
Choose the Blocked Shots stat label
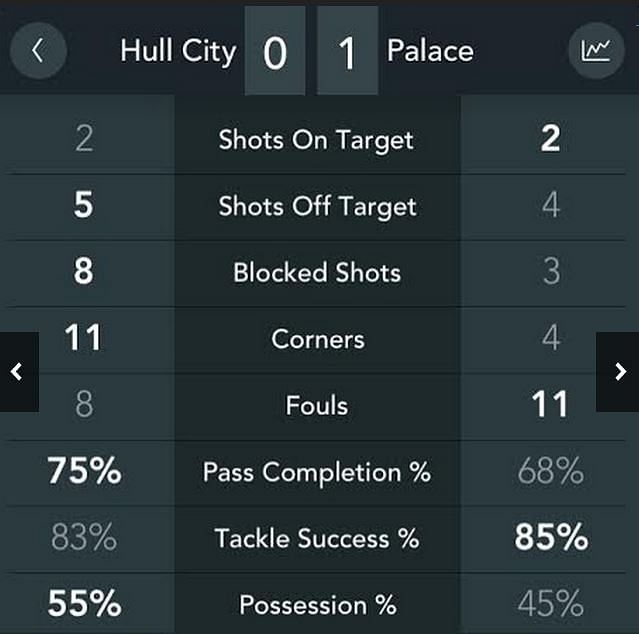click(317, 272)
